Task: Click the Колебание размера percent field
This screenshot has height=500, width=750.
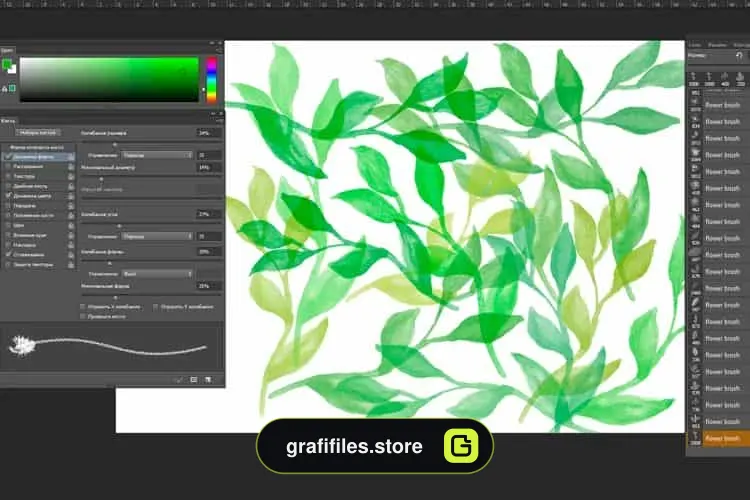Action: 209,133
